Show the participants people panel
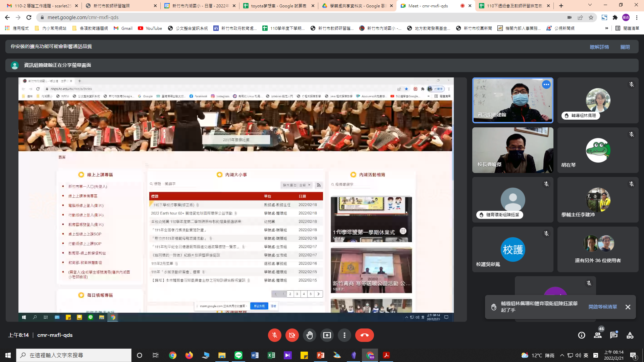Image resolution: width=644 pixels, height=362 pixels. click(598, 335)
